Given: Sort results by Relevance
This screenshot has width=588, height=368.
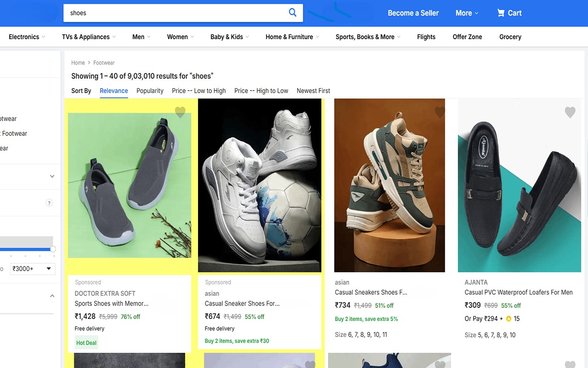Looking at the screenshot, I should pyautogui.click(x=114, y=91).
